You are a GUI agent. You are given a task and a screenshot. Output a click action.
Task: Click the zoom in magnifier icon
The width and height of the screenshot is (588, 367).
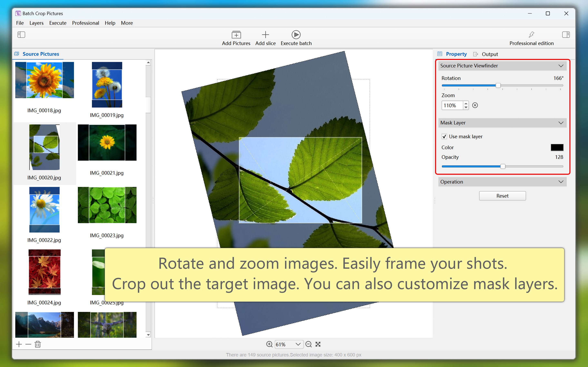(269, 344)
